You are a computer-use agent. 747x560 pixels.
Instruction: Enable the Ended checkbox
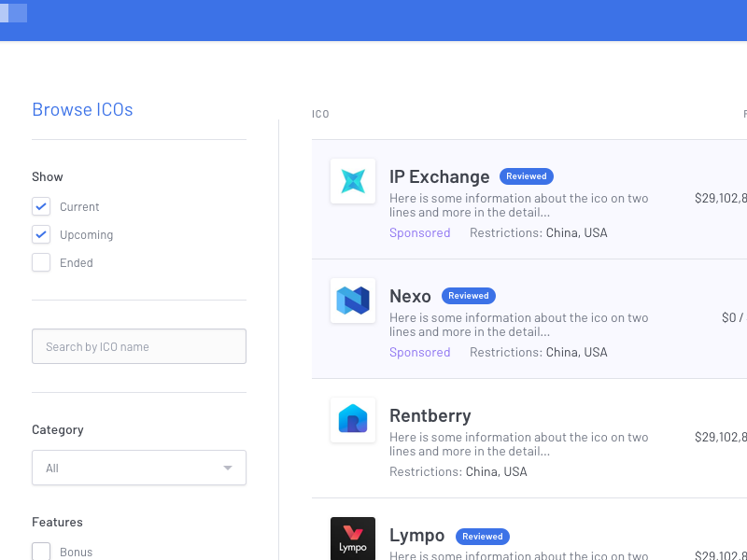(x=41, y=262)
